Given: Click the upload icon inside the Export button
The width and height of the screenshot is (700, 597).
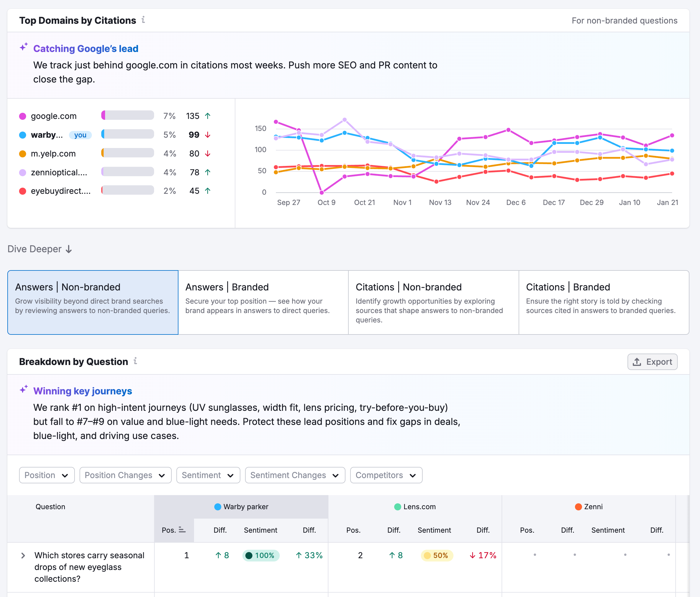Looking at the screenshot, I should [637, 362].
